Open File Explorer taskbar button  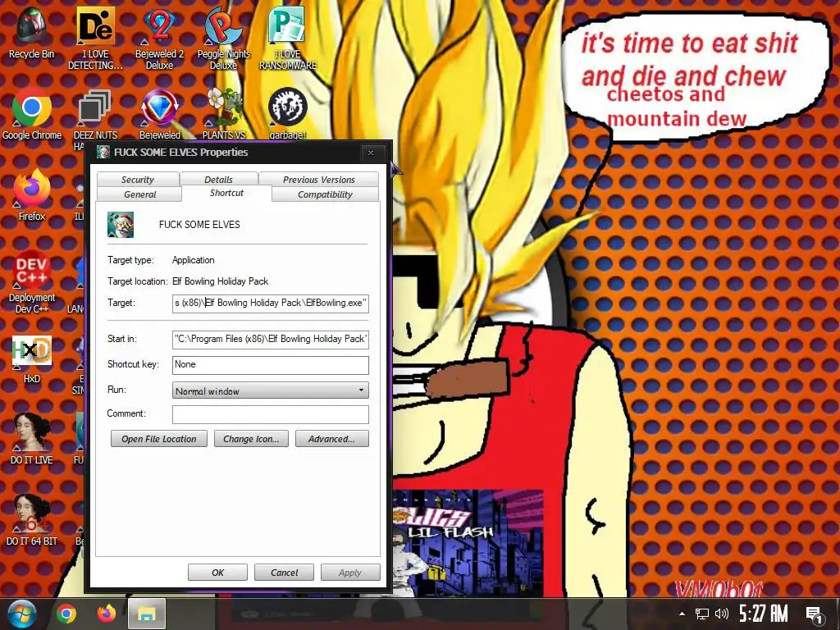[146, 614]
